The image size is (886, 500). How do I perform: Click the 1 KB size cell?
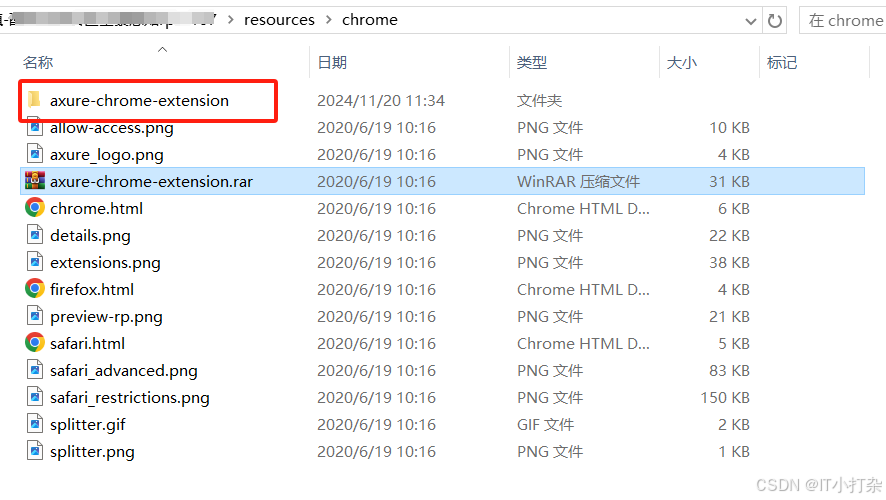[x=733, y=451]
